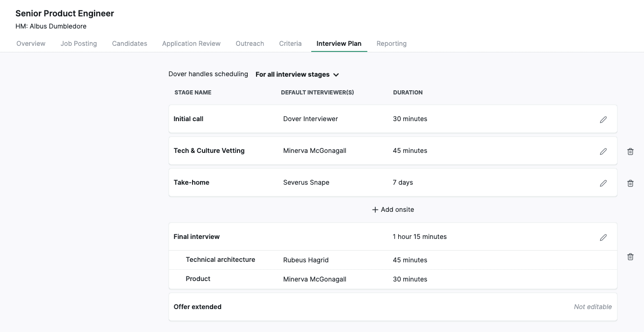Go to the Candidates tab
This screenshot has width=644, height=332.
coord(129,43)
